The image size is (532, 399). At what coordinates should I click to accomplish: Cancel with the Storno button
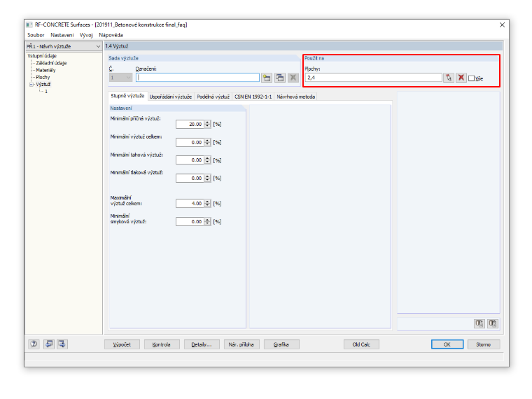click(484, 344)
